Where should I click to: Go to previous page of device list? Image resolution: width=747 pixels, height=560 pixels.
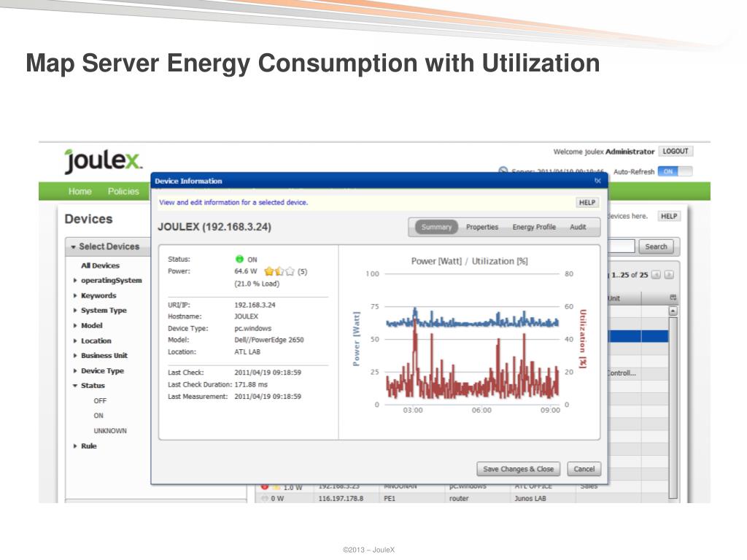point(656,275)
